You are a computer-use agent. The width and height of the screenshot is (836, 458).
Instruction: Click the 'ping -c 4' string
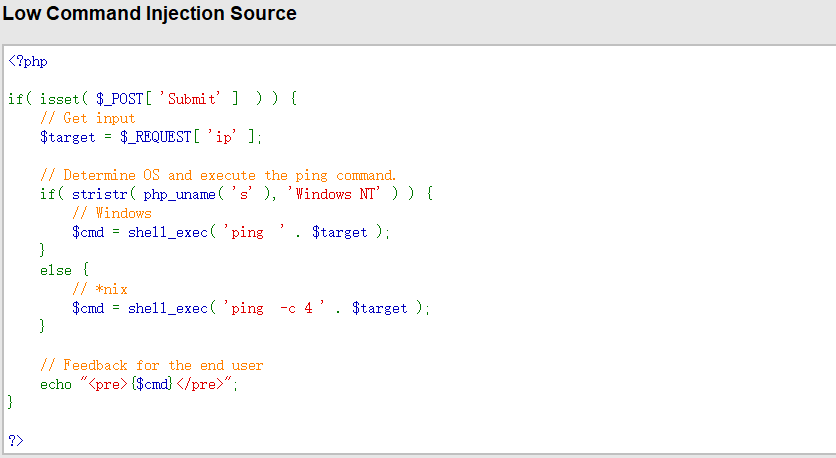[x=271, y=308]
